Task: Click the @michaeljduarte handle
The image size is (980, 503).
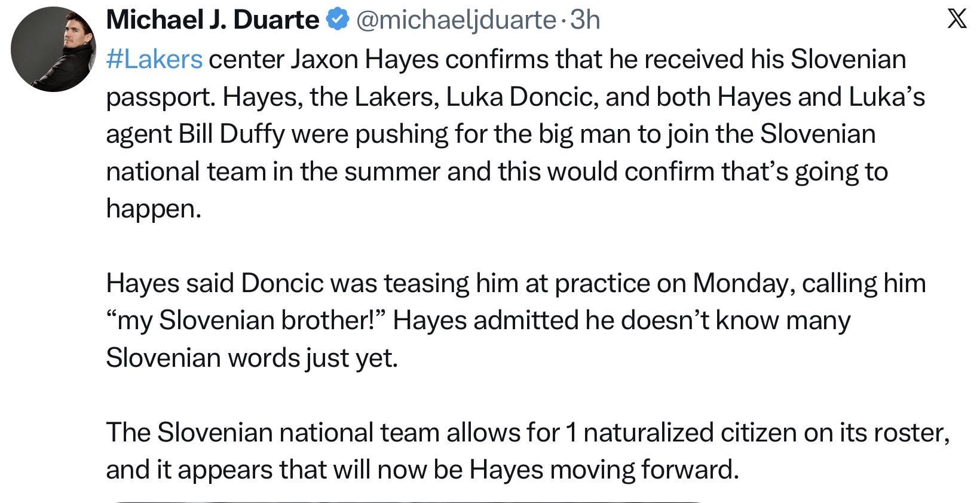Action: (x=456, y=21)
